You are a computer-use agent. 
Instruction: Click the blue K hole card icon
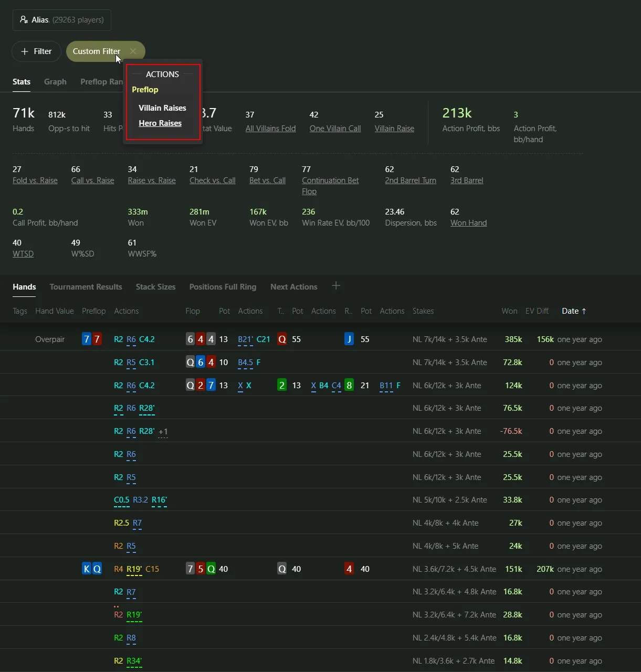87,569
